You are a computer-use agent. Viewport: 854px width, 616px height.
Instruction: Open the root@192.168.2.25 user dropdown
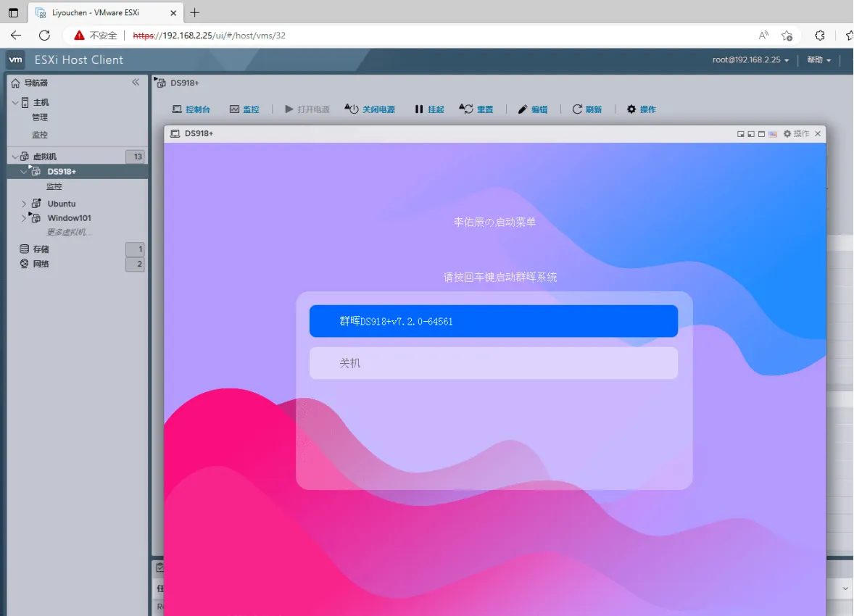click(x=750, y=60)
